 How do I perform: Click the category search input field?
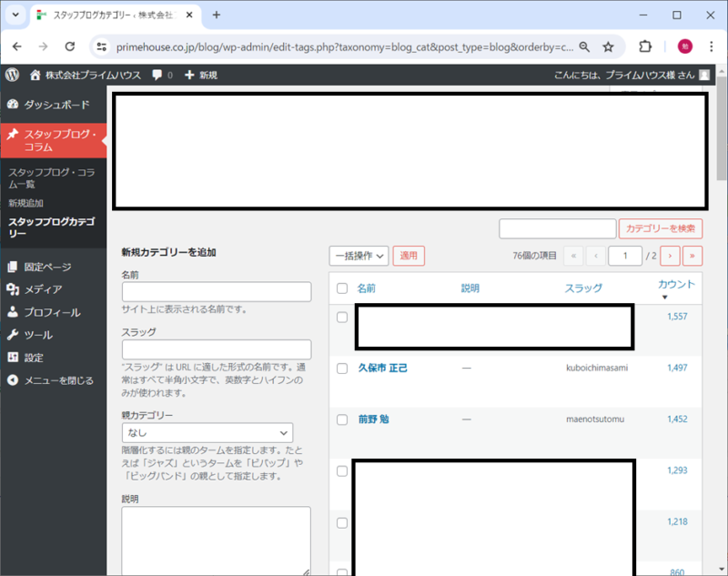[558, 228]
